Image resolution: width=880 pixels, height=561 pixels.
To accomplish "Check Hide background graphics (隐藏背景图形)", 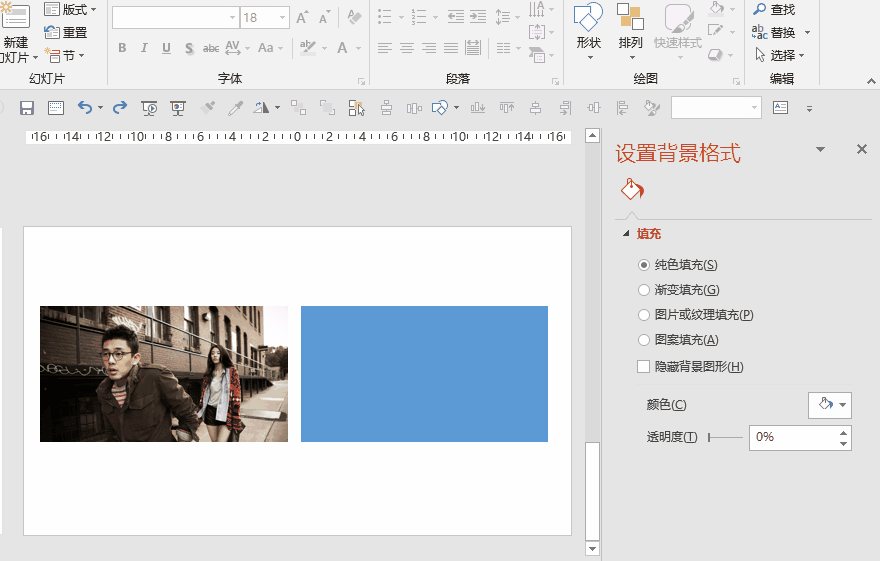I will point(644,367).
